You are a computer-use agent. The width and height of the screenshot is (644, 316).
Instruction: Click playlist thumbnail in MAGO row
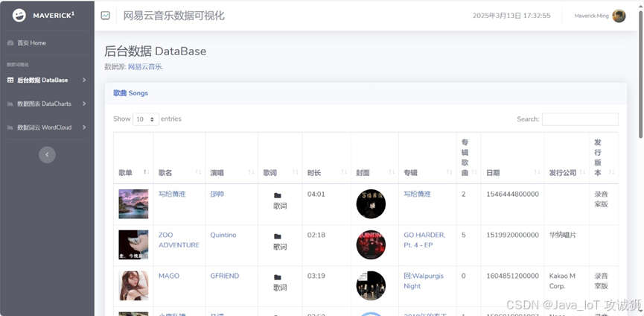coord(133,285)
